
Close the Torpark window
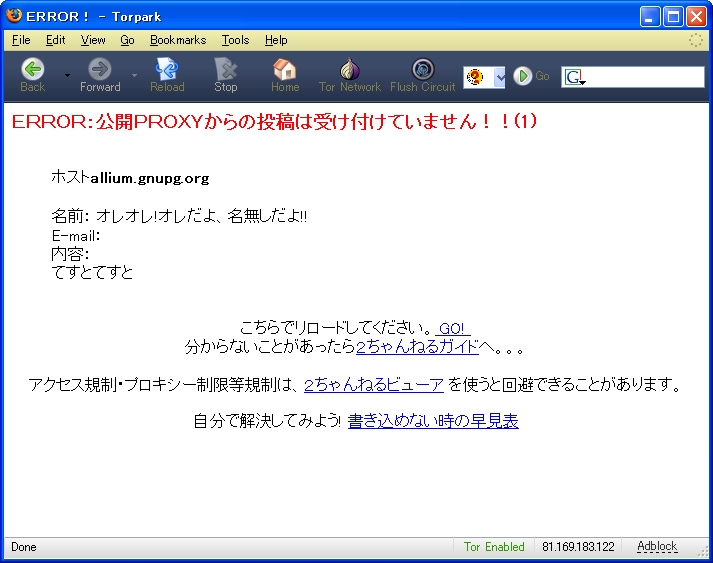point(696,17)
